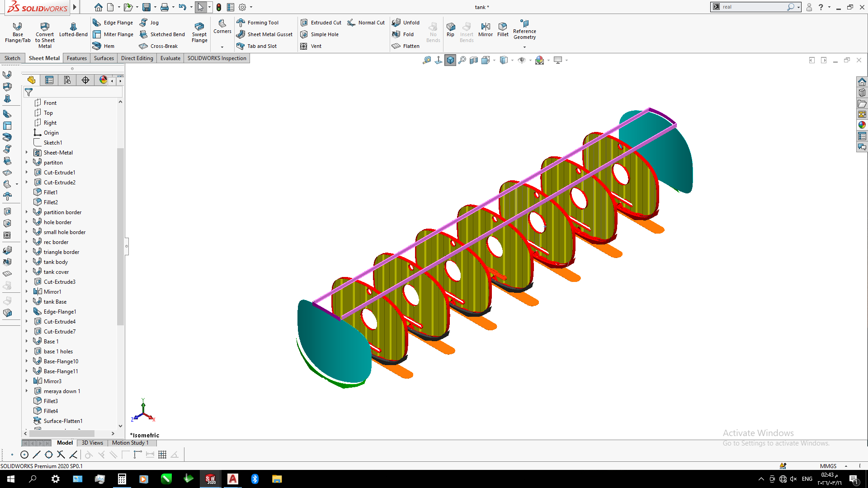This screenshot has width=868, height=488.
Task: Select Surface-Flatten1 in the feature tree
Action: point(63,421)
